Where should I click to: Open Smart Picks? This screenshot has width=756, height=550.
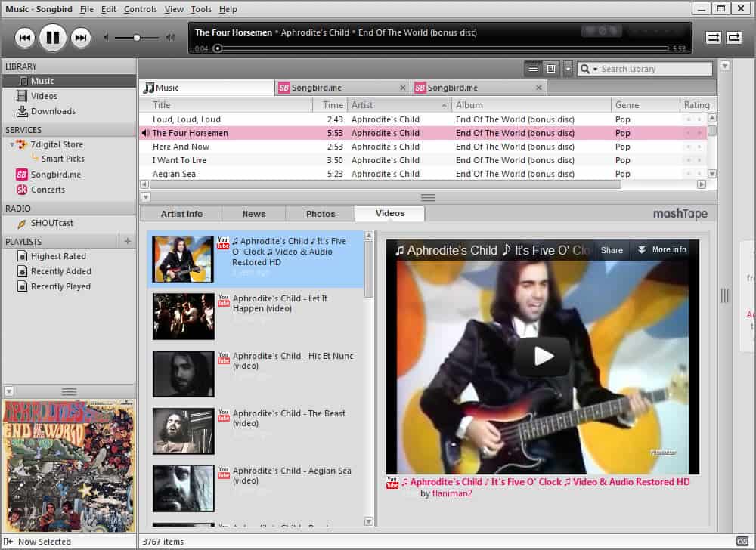pyautogui.click(x=63, y=159)
